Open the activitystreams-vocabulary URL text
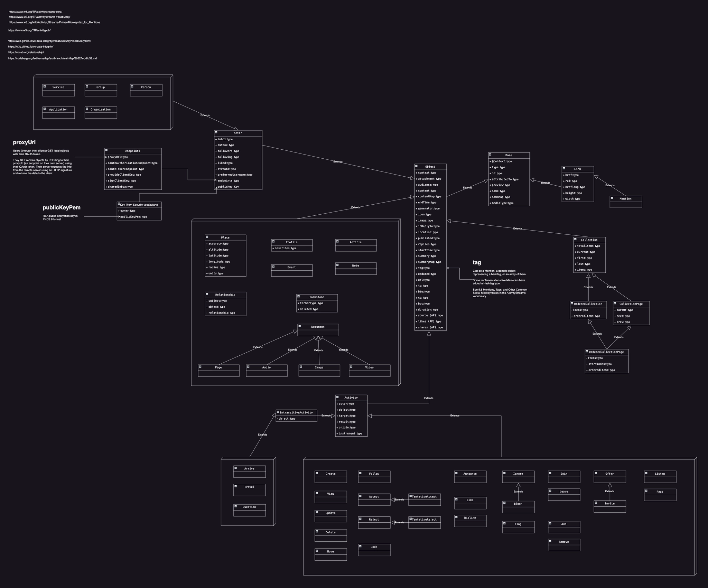The image size is (708, 588). (39, 17)
